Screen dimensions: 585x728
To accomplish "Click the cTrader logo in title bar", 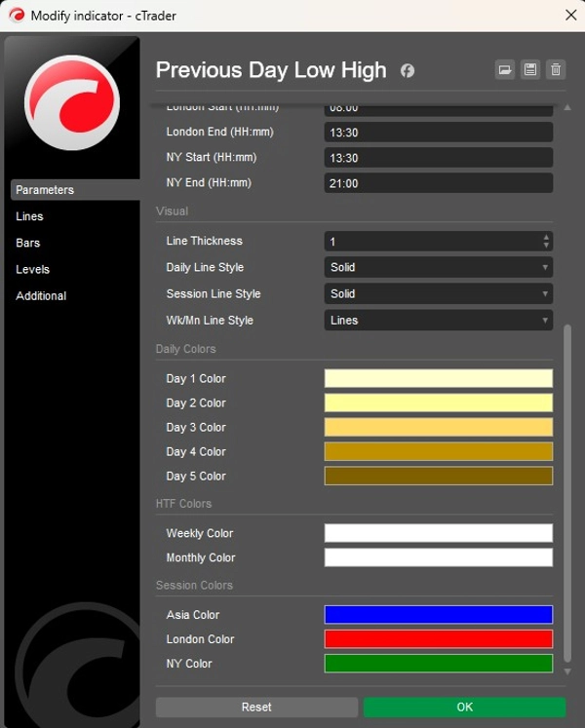I will click(x=17, y=16).
